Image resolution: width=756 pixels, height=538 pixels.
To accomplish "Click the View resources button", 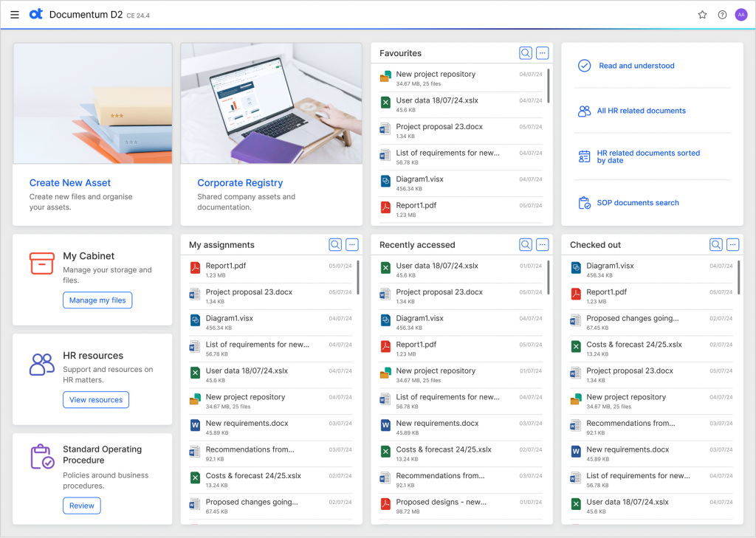I will coord(96,400).
